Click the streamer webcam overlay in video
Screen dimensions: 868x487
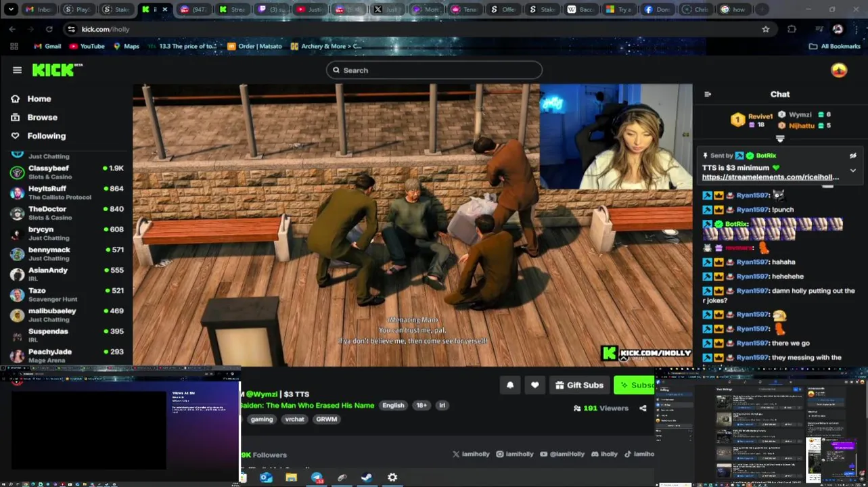616,137
